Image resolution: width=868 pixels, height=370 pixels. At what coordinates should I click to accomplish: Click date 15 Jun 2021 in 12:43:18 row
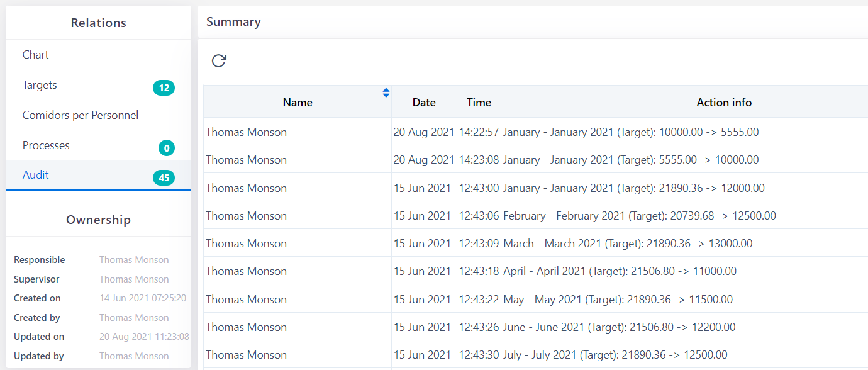pos(422,271)
